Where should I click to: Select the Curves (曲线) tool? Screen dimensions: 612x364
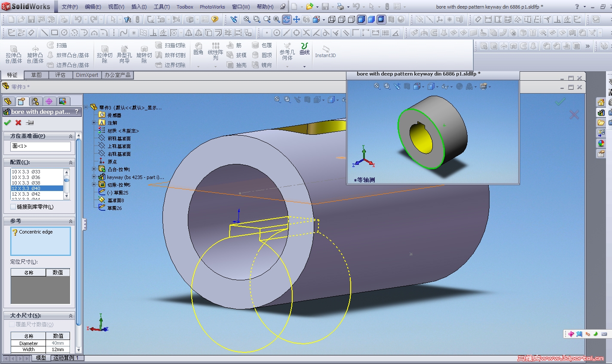(x=305, y=49)
